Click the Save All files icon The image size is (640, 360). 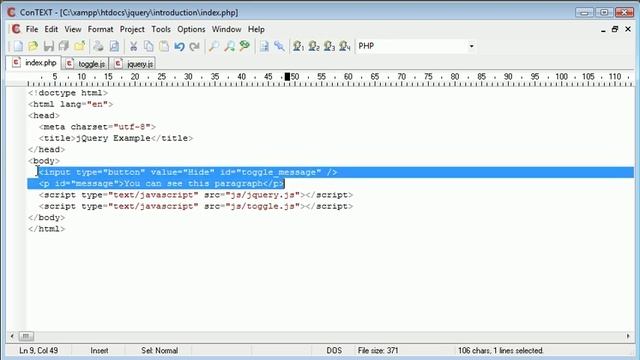pos(64,46)
